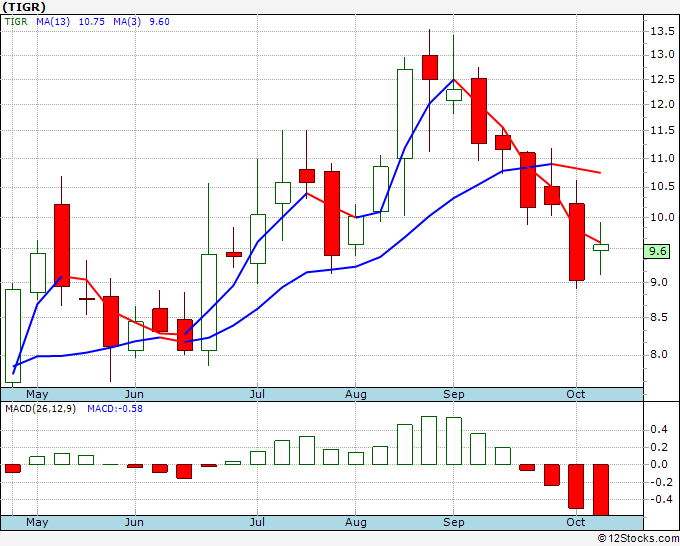Select Aug on the price chart time axis

tap(356, 395)
